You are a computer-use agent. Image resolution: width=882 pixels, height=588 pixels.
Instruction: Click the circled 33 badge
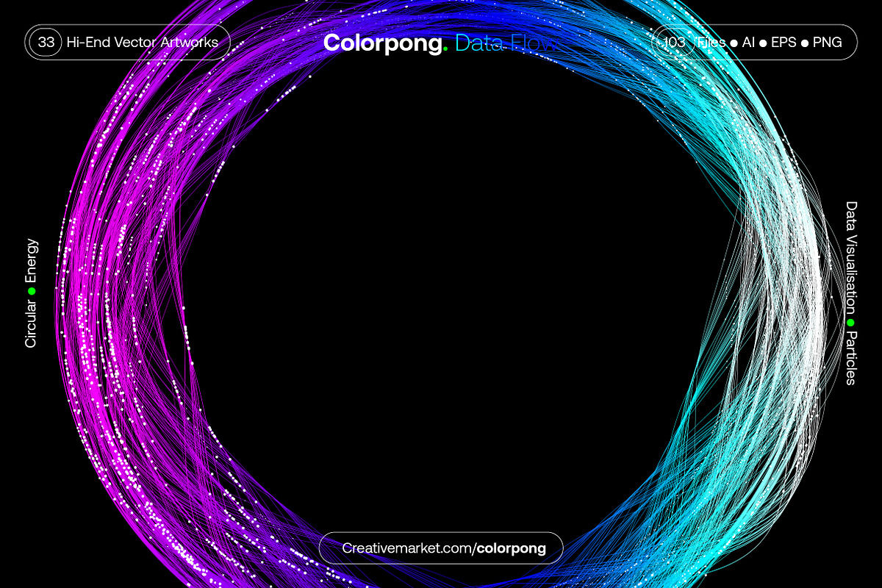46,42
